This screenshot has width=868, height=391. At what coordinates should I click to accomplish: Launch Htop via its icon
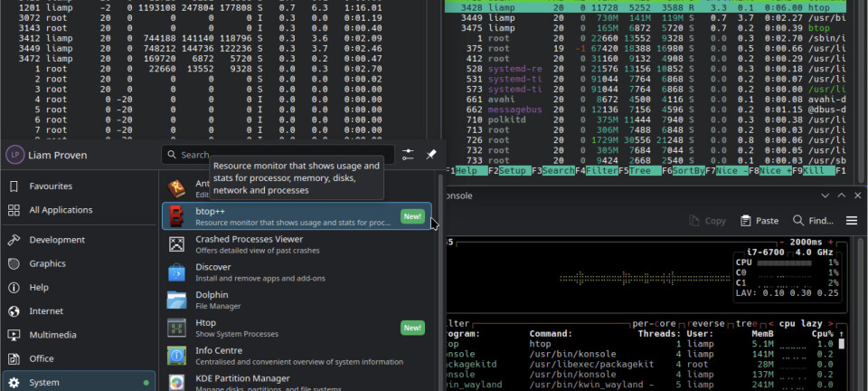tap(176, 328)
